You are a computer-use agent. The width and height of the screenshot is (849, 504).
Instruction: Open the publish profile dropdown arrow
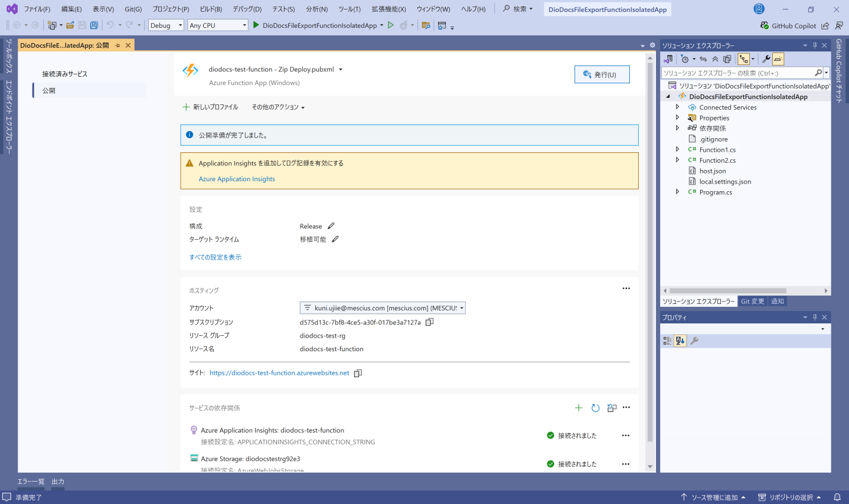click(341, 70)
